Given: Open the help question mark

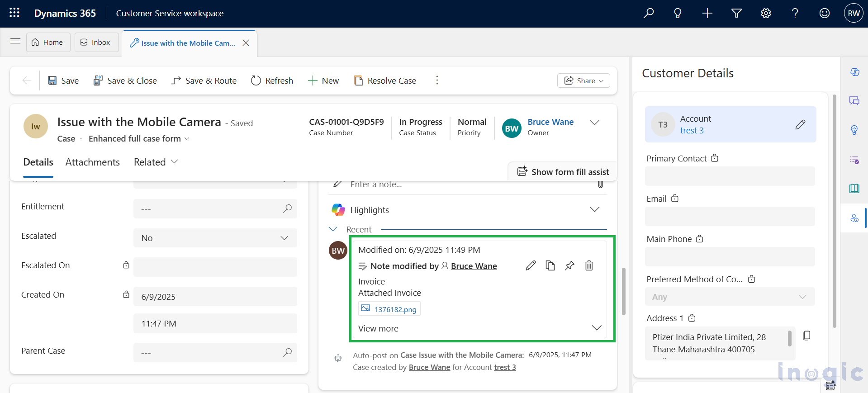Looking at the screenshot, I should click(795, 13).
